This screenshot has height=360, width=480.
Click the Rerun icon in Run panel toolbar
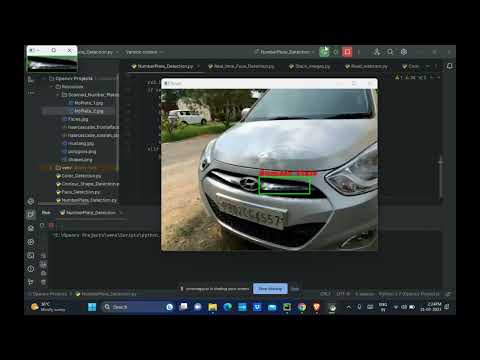point(42,226)
